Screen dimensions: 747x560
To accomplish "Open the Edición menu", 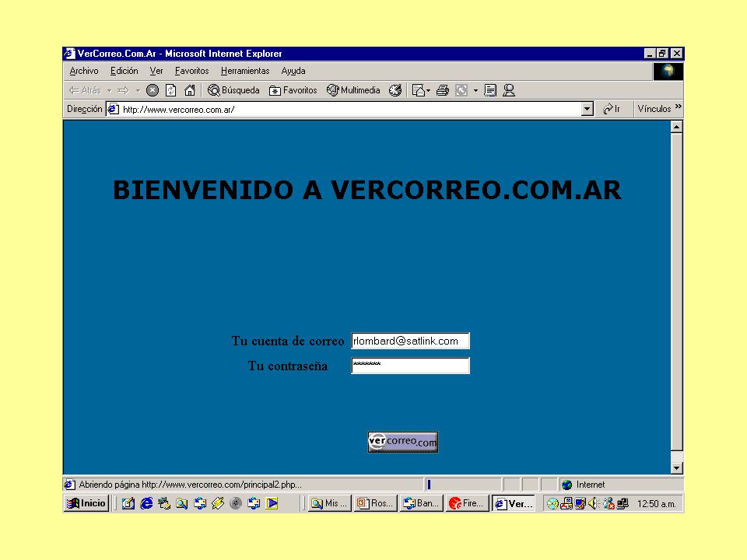I will 124,71.
